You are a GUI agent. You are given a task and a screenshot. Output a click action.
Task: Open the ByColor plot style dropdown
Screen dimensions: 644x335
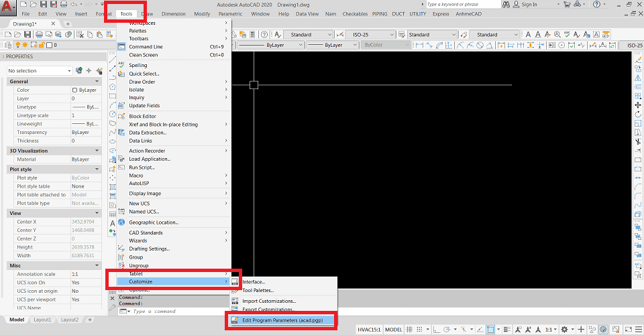point(386,45)
